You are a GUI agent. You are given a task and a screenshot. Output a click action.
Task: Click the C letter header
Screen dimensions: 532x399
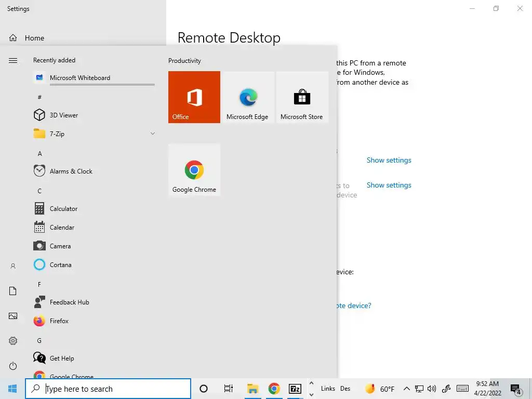pos(39,191)
